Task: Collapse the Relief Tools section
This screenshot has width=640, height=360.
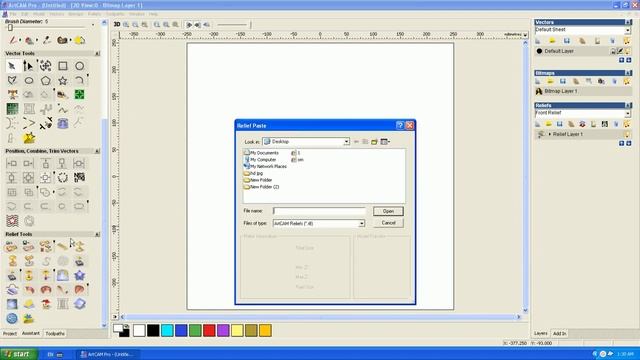Action: [x=97, y=234]
